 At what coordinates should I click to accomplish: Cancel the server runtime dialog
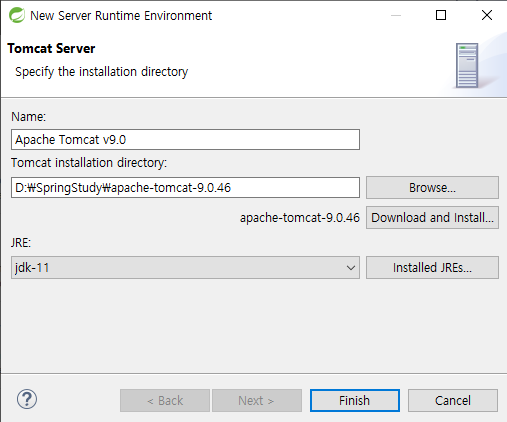click(x=453, y=400)
